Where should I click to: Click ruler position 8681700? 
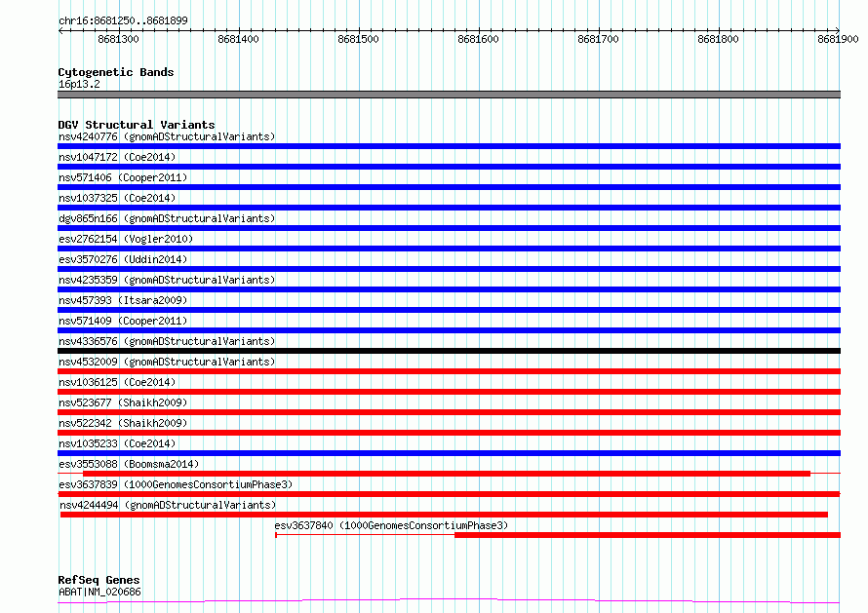pyautogui.click(x=599, y=39)
